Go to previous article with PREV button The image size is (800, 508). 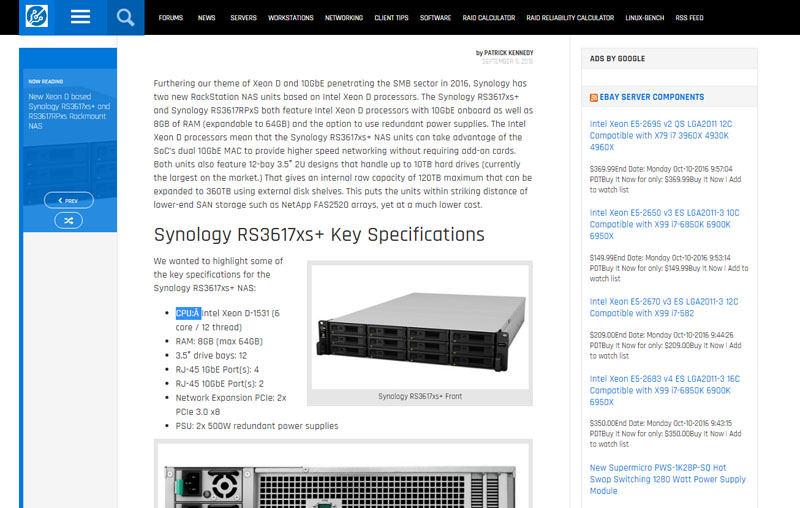(x=69, y=200)
